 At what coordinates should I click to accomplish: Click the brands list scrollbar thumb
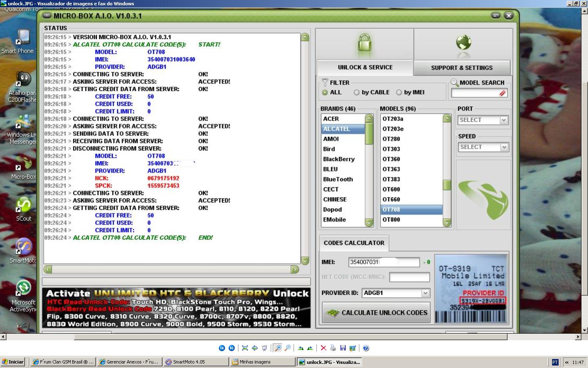[369, 134]
